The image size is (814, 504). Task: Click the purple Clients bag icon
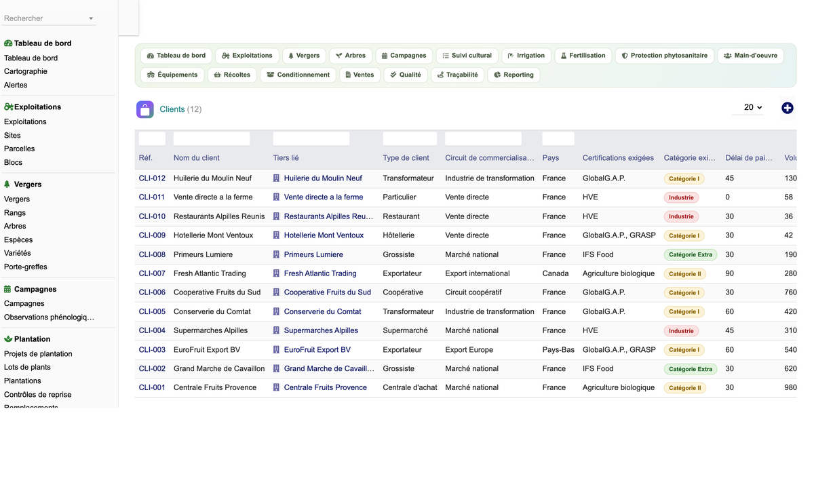point(145,109)
